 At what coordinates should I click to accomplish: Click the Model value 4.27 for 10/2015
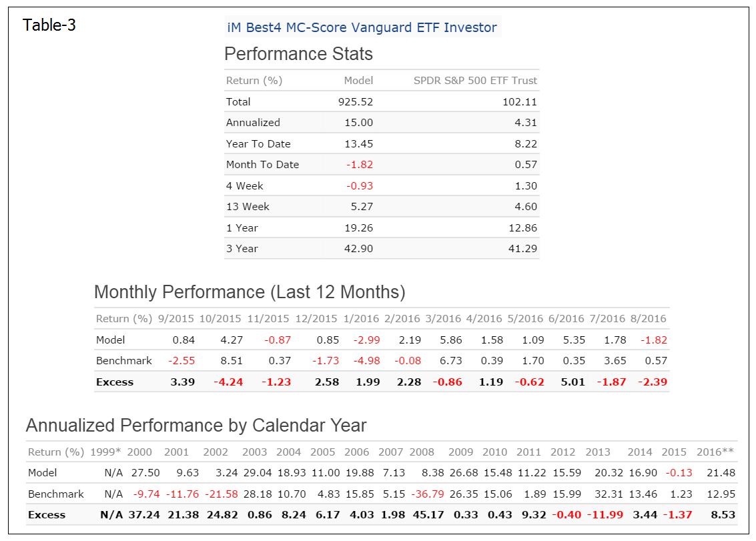point(232,340)
